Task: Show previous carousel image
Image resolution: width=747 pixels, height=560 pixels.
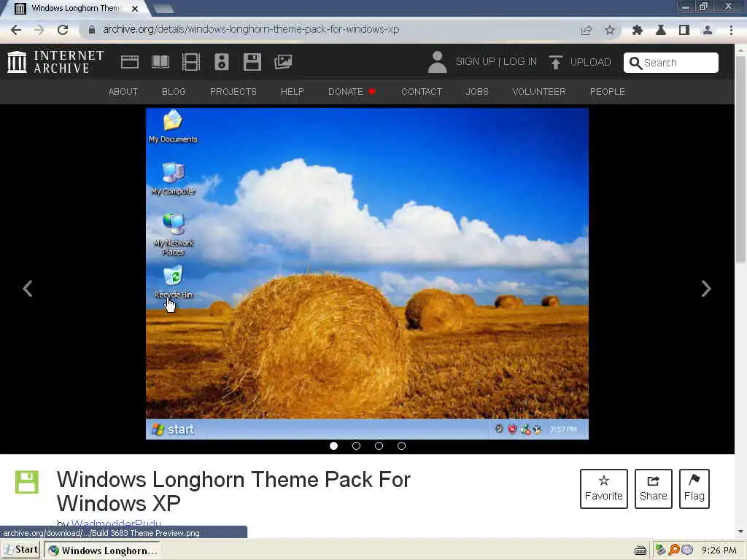Action: click(28, 288)
